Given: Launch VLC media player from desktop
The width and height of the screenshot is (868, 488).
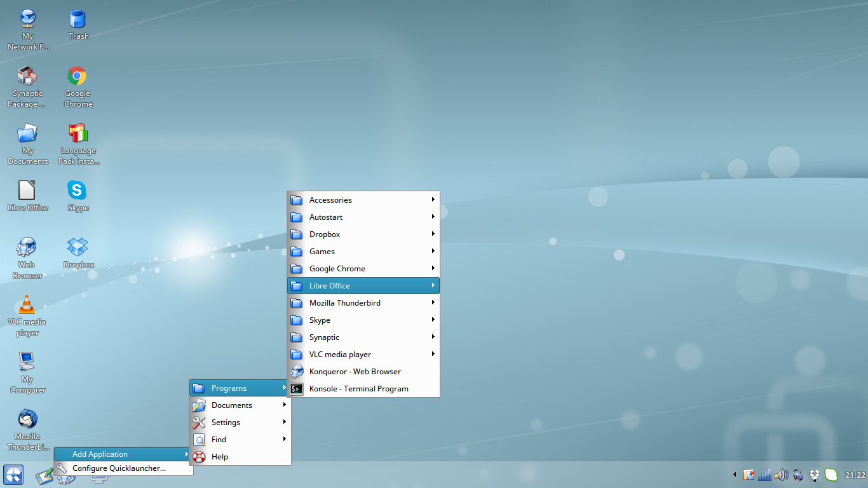Looking at the screenshot, I should [x=27, y=316].
